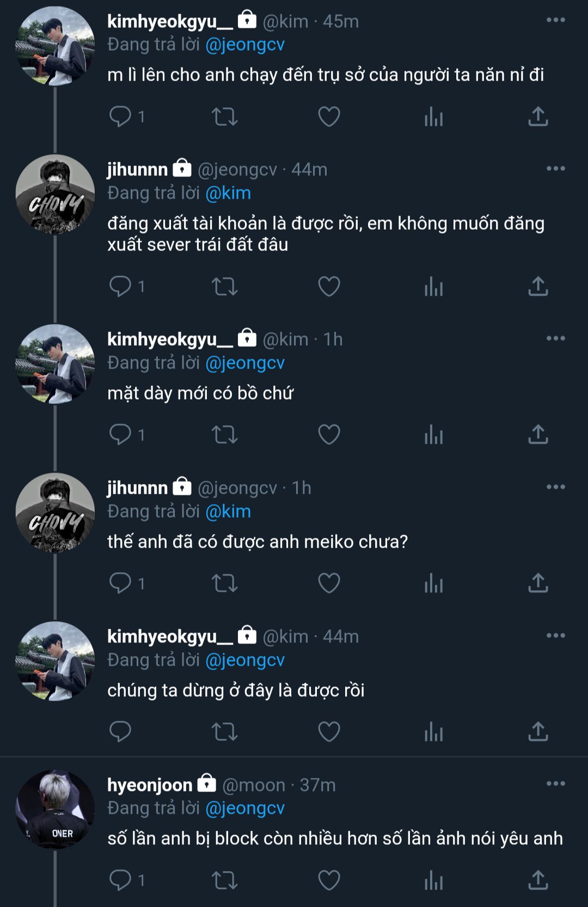Open more options on hyeonjoon's tweet
This screenshot has height=907, width=588.
(555, 784)
